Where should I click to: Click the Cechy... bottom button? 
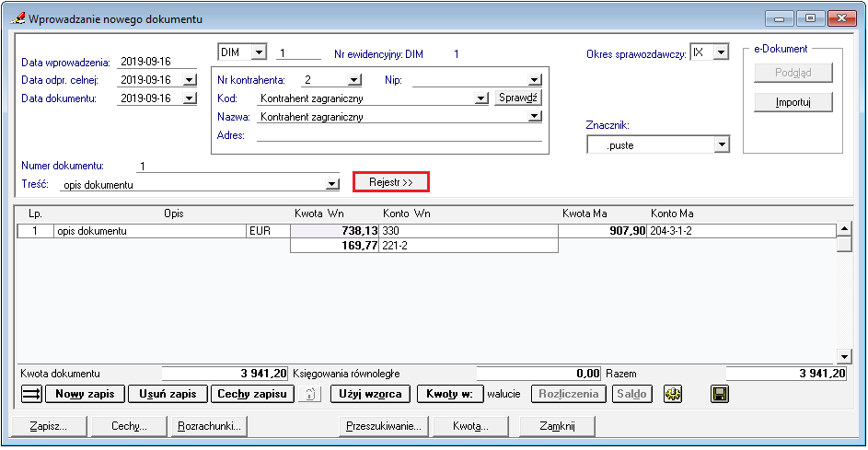point(129,426)
